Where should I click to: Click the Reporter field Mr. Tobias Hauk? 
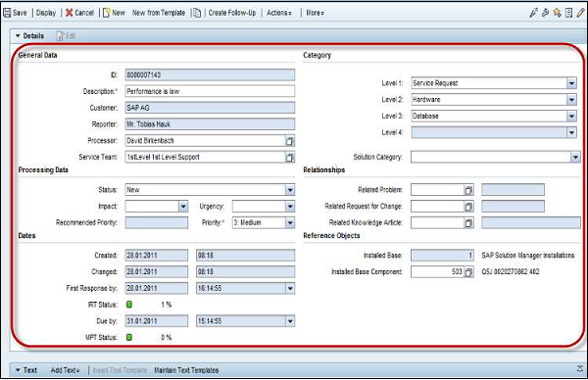coord(210,124)
